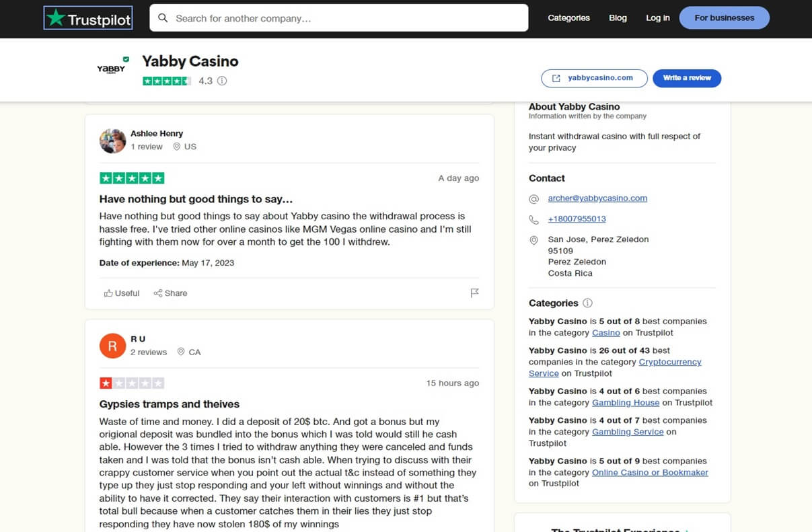Click the Write a review button
This screenshot has width=812, height=532.
[x=687, y=78]
